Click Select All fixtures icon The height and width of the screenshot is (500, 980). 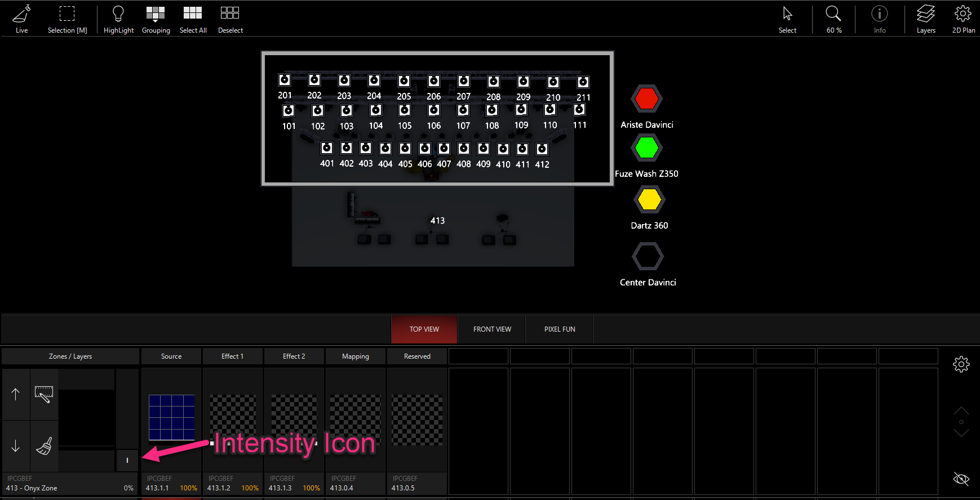pyautogui.click(x=193, y=13)
